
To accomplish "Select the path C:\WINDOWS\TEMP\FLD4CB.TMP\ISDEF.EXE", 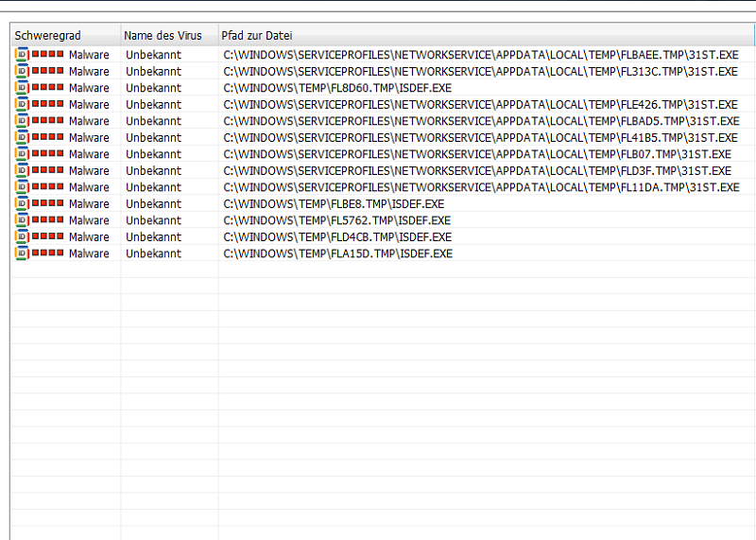I will [x=337, y=237].
